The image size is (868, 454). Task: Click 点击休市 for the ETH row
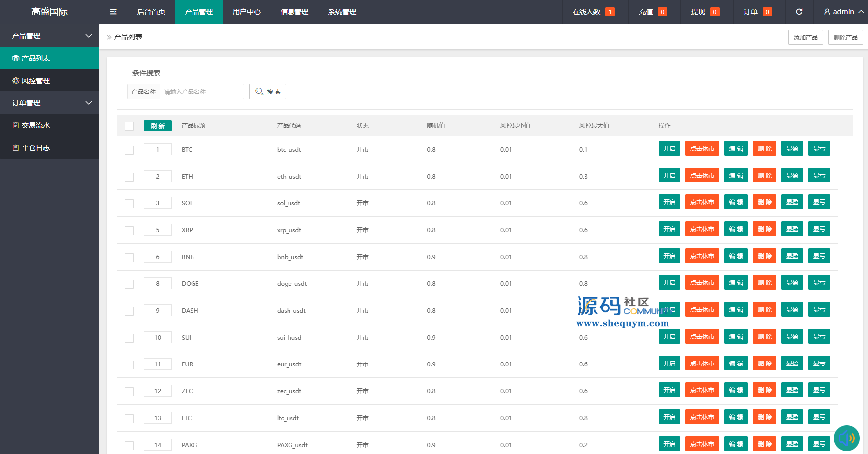click(x=702, y=176)
